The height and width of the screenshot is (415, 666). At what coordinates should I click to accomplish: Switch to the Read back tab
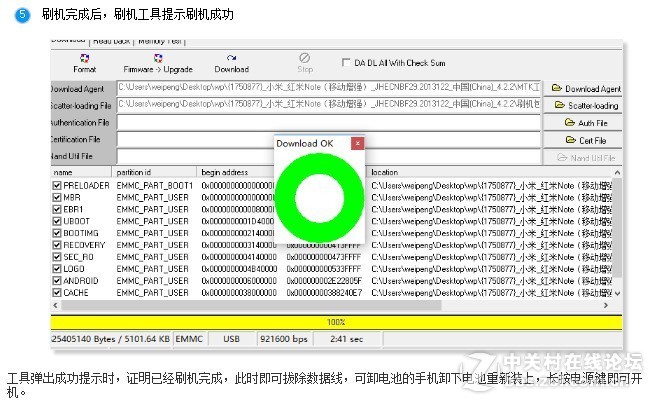(x=111, y=41)
